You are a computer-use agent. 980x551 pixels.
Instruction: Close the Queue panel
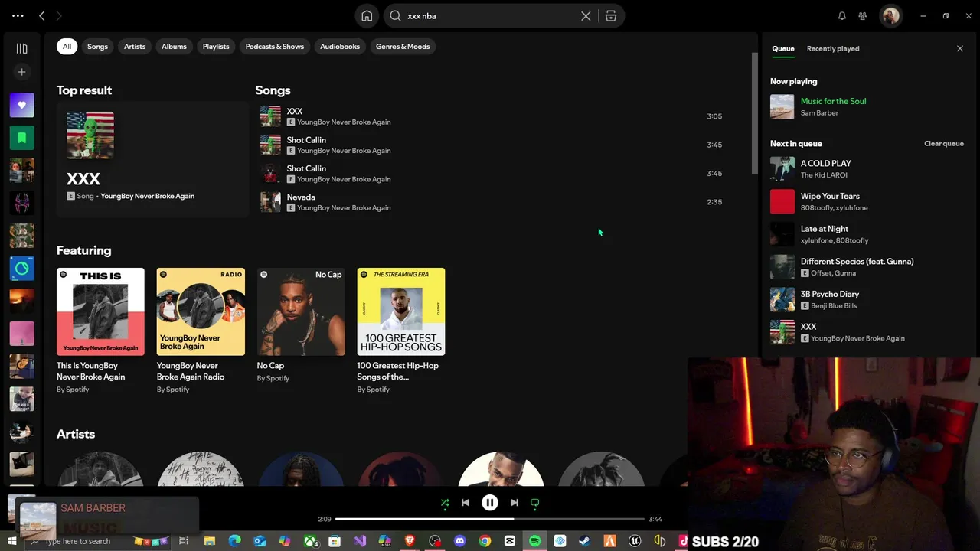click(x=960, y=48)
